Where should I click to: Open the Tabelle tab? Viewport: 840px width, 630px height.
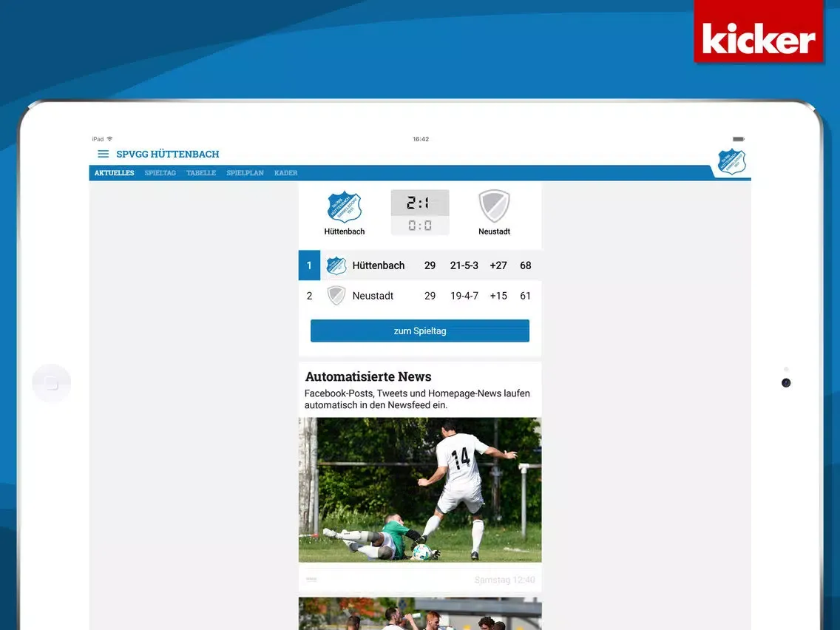(x=201, y=173)
